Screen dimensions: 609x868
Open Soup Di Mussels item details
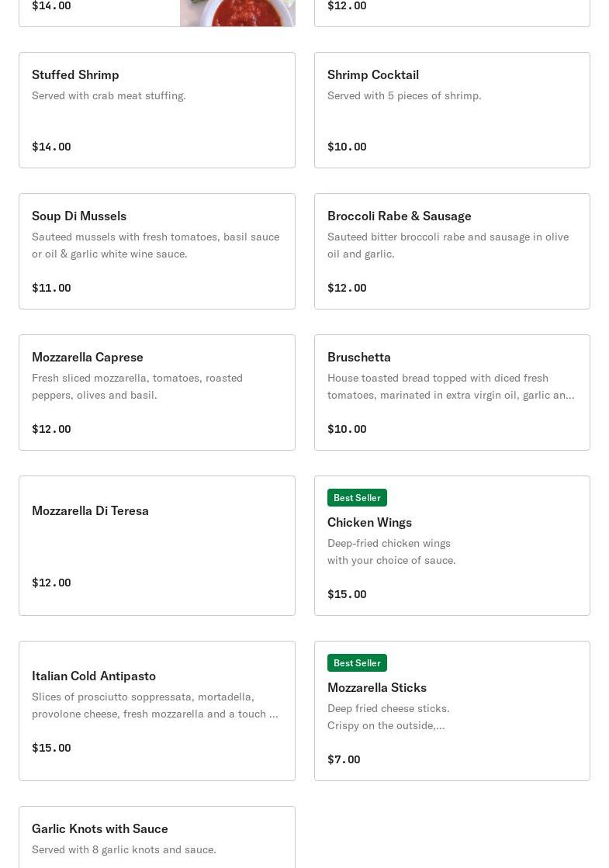[x=157, y=251]
